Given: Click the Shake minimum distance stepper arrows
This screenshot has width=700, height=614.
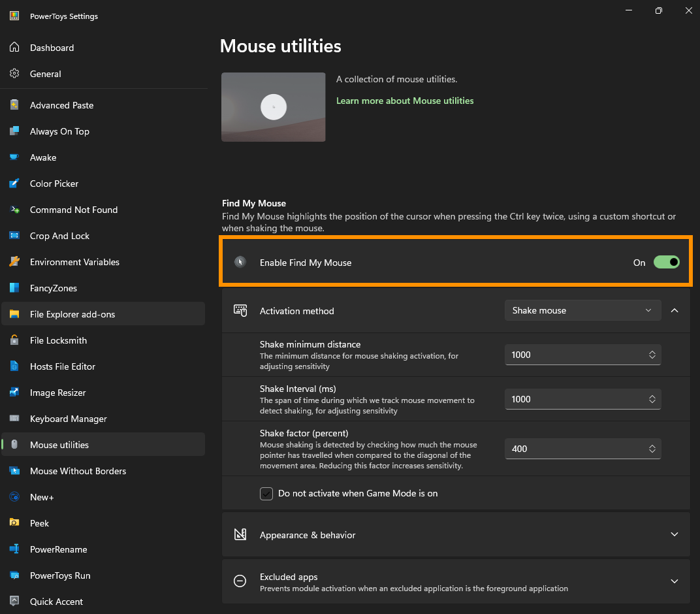Looking at the screenshot, I should click(x=652, y=355).
